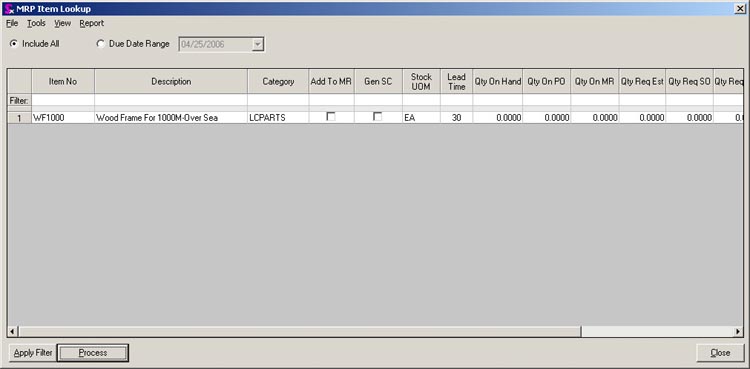Select the Include All radio button
This screenshot has height=369, width=750.
tap(13, 44)
